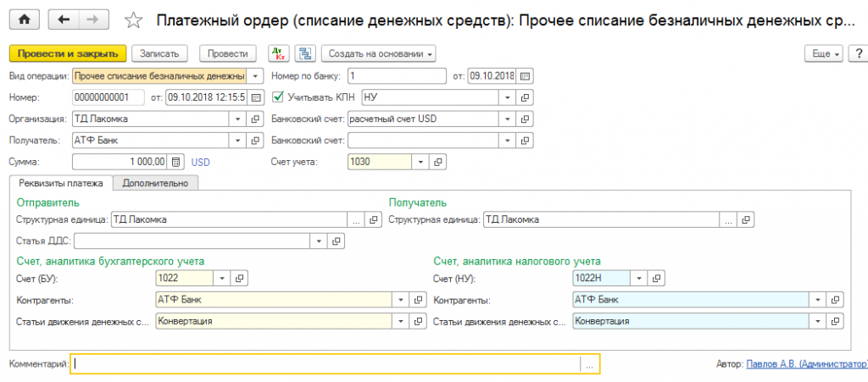This screenshot has height=382, width=868.
Task: Open БУ Конвертация cash flow item form
Action: pos(419,321)
